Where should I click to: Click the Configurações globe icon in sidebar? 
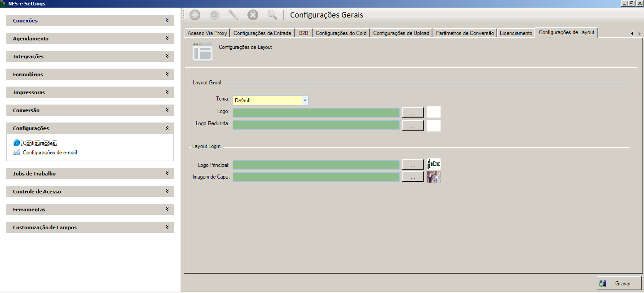point(17,143)
